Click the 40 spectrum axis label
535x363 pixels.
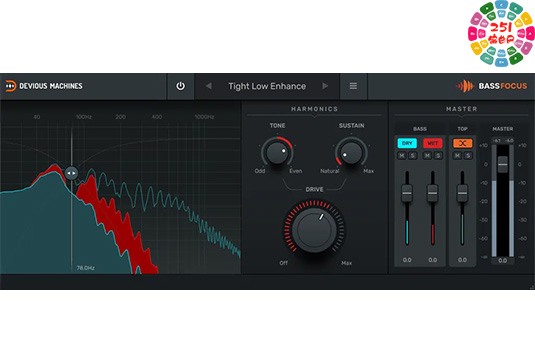[37, 117]
